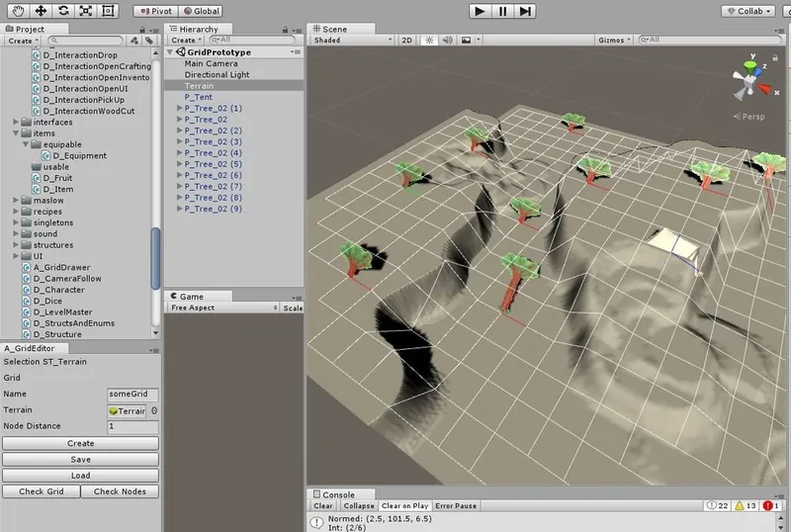Screen dimensions: 791x532
Task: Collapse the GridPrototype scene
Action: tap(170, 52)
